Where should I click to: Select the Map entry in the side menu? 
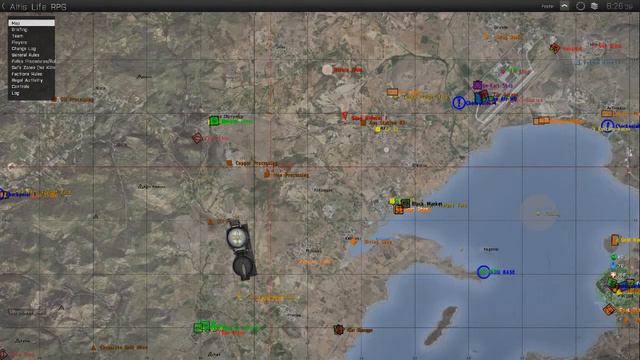31,23
